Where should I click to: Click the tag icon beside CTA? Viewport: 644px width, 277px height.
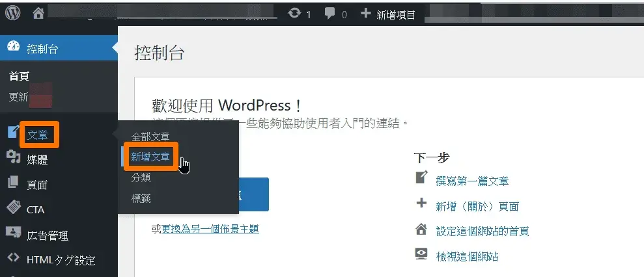[14, 207]
